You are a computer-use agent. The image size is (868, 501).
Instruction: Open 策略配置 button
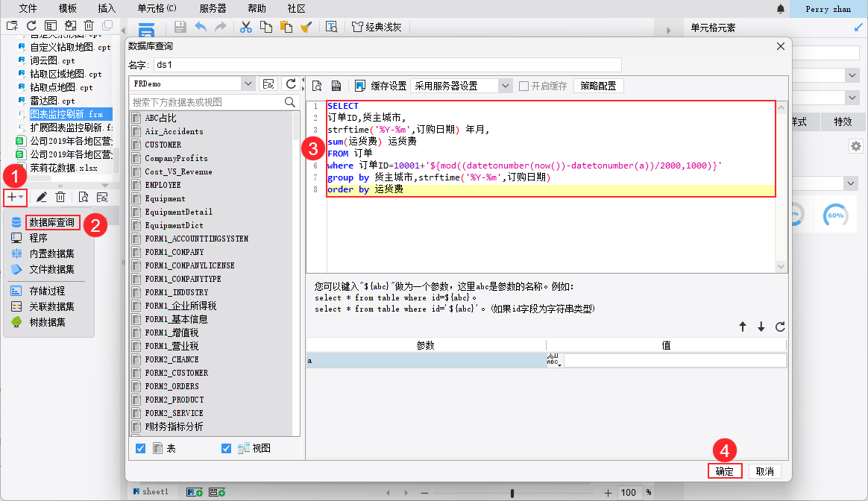[598, 86]
